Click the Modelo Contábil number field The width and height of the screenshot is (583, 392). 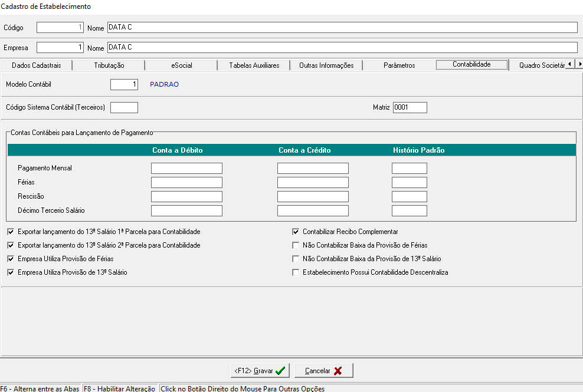tap(124, 85)
